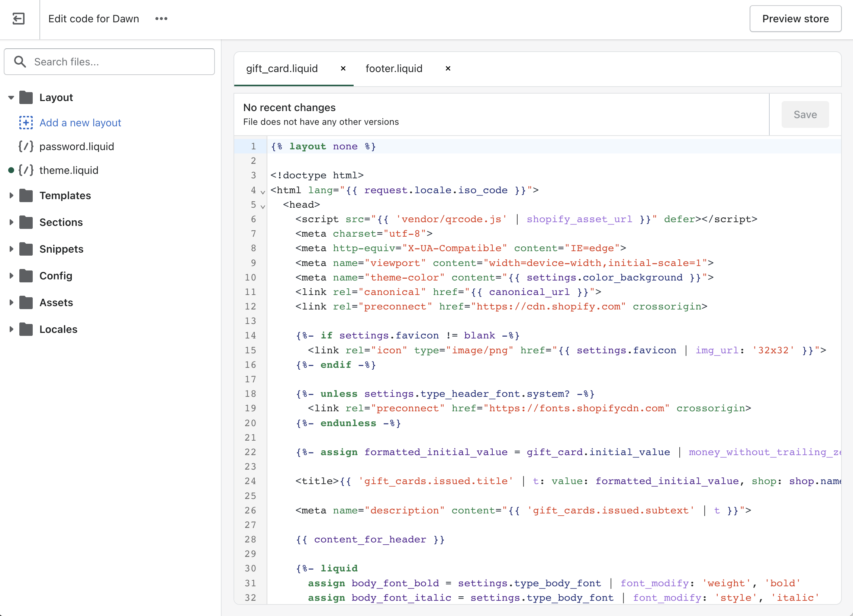The height and width of the screenshot is (616, 853).
Task: Click the three-dot more options menu icon
Action: point(162,19)
